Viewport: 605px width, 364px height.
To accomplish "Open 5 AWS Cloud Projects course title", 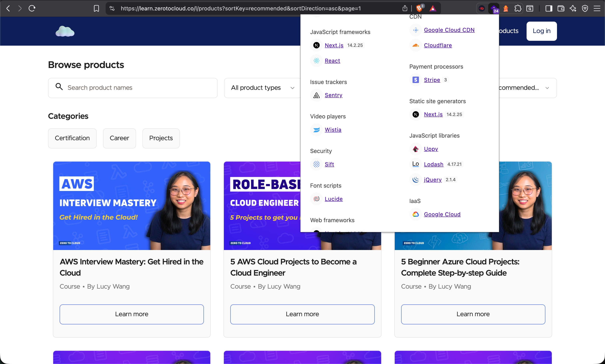I will coord(293,267).
